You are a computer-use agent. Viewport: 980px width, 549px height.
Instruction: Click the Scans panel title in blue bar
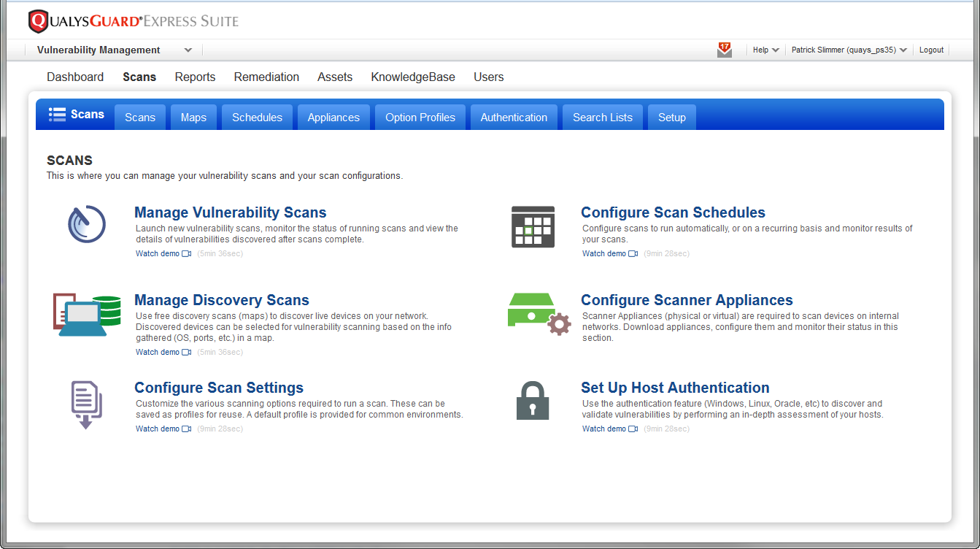(x=88, y=114)
